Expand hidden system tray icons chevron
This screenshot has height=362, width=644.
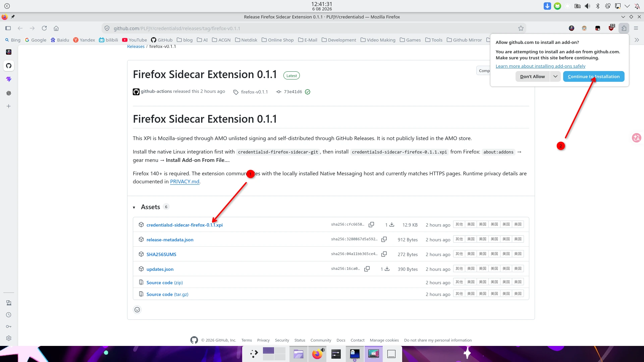tap(627, 6)
